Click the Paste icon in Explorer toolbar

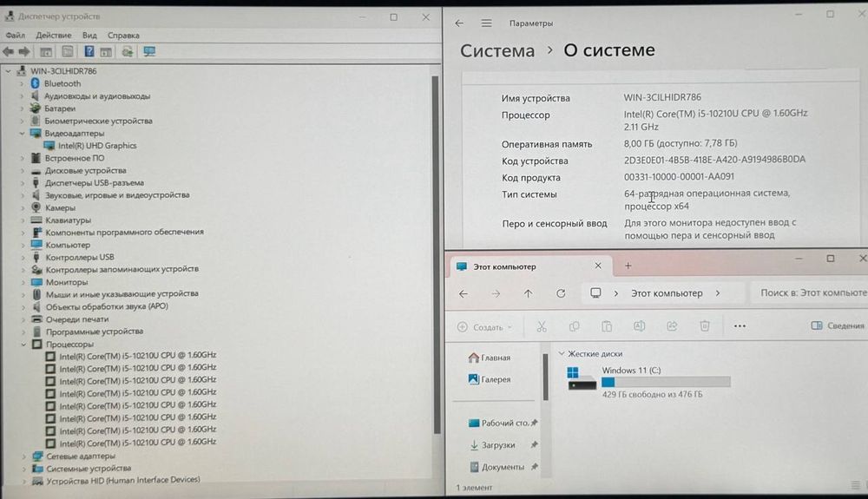607,326
